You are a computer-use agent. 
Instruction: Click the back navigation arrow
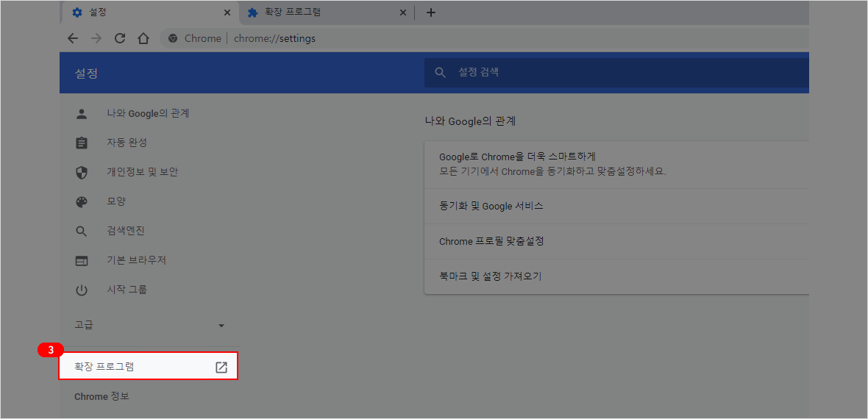[72, 38]
